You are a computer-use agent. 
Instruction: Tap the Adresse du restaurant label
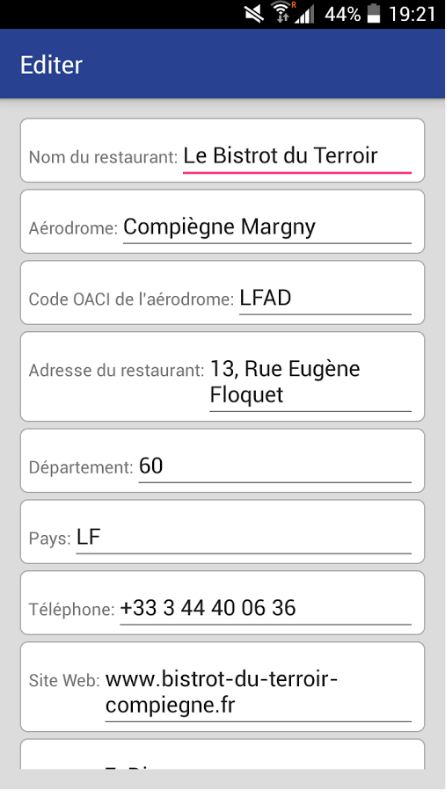pyautogui.click(x=117, y=370)
